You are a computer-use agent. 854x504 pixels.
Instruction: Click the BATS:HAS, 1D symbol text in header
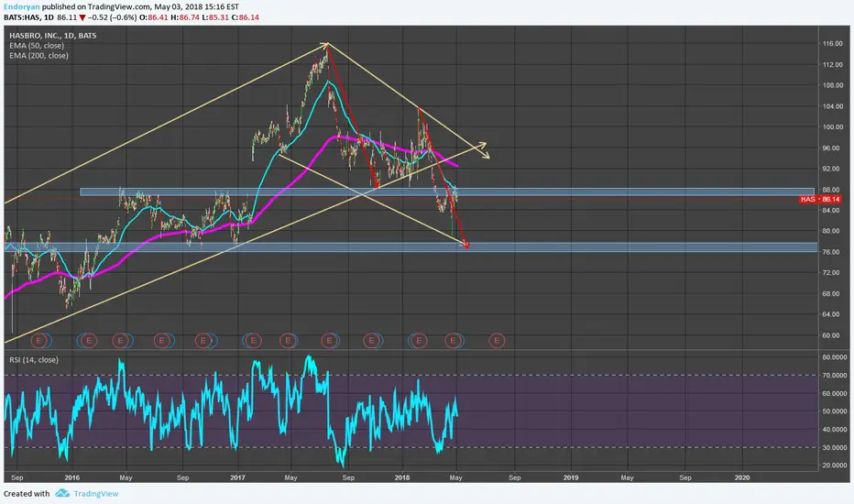click(x=29, y=17)
